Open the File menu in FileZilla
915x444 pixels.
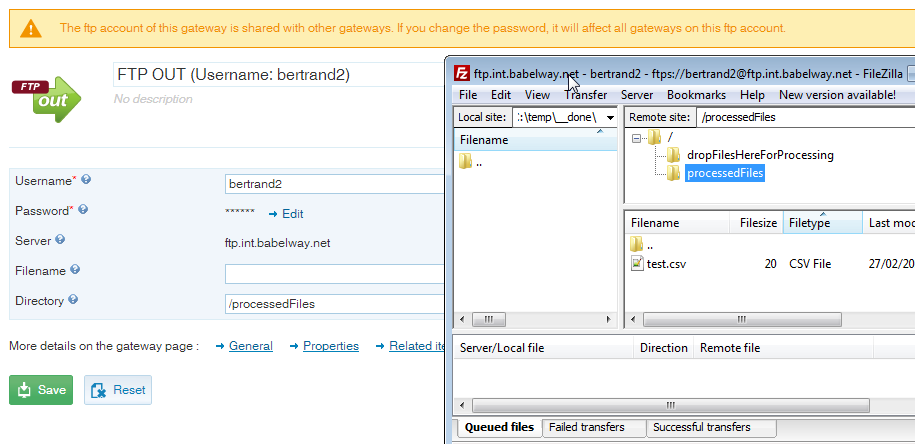[468, 95]
